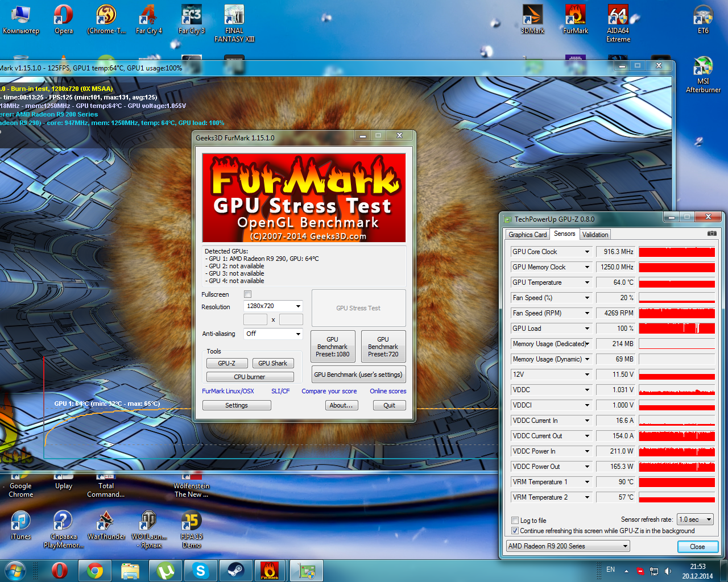Expand the GPU Load sensor dropdown
The width and height of the screenshot is (728, 582).
pyautogui.click(x=587, y=329)
